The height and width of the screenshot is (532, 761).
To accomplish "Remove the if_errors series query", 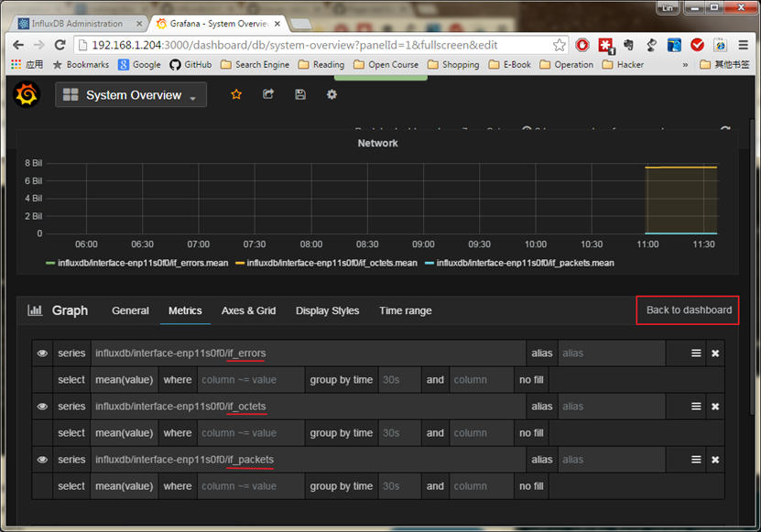I will click(x=715, y=353).
